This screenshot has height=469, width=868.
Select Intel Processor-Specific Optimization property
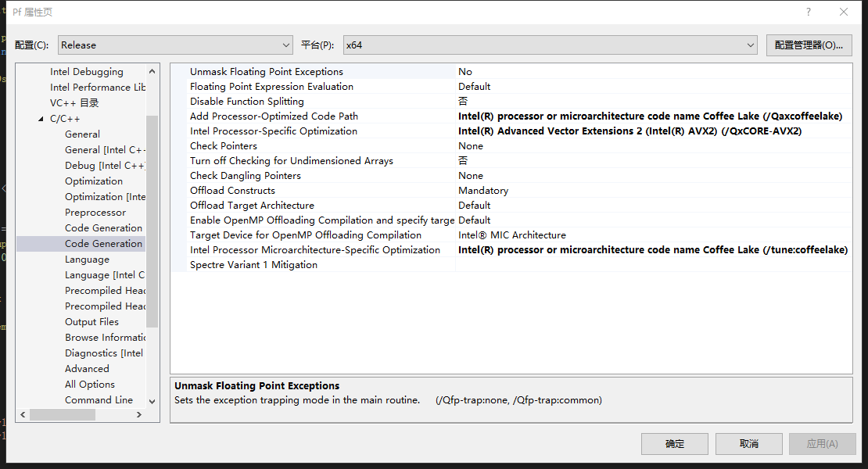(x=274, y=131)
